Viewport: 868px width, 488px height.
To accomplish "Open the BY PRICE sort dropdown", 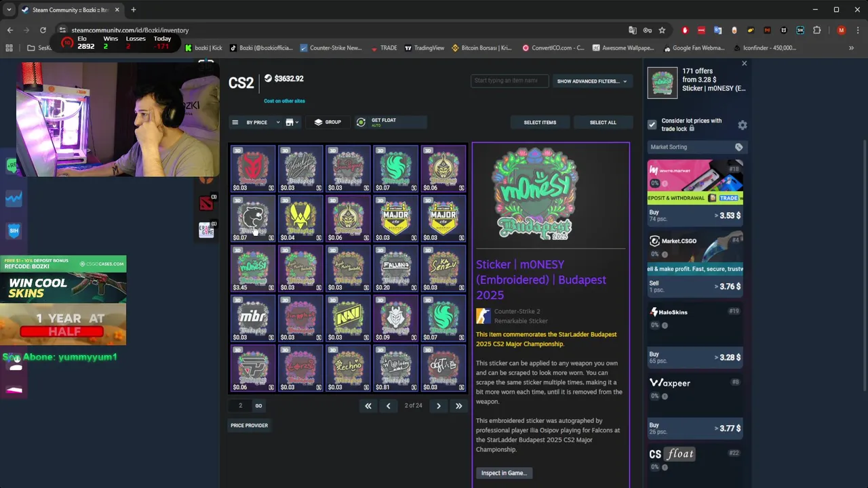I will click(262, 123).
